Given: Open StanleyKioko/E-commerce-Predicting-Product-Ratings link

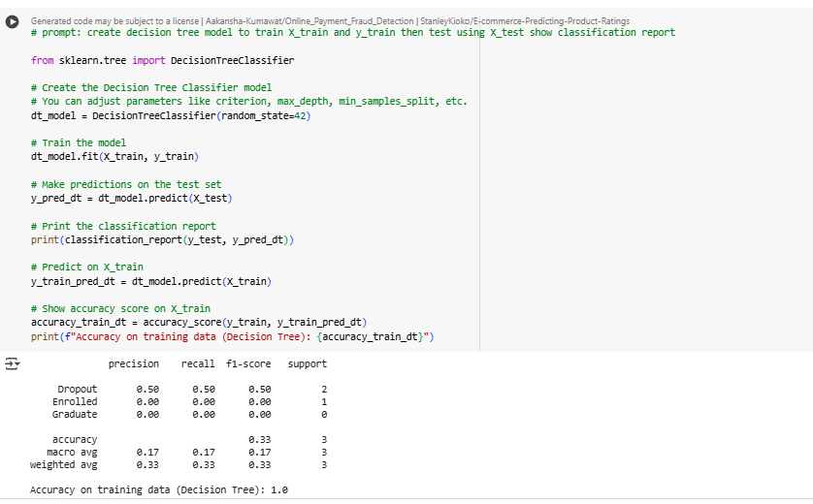Looking at the screenshot, I should pyautogui.click(x=525, y=21).
